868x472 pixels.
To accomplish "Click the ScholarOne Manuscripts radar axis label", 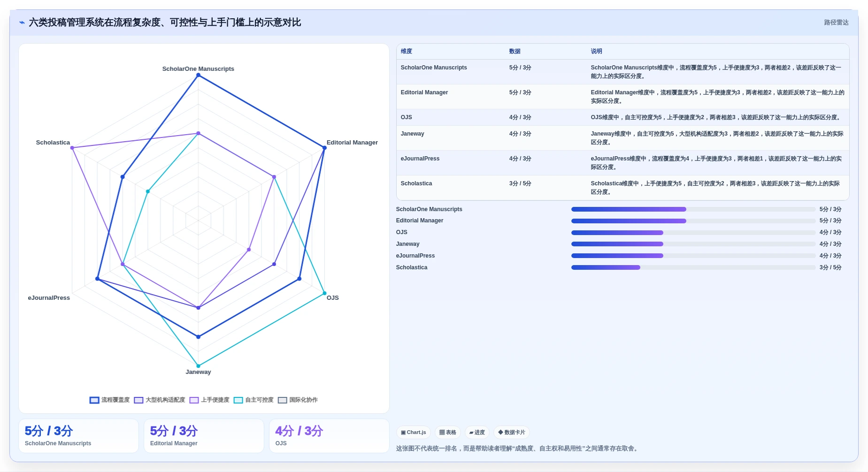I will pos(198,69).
